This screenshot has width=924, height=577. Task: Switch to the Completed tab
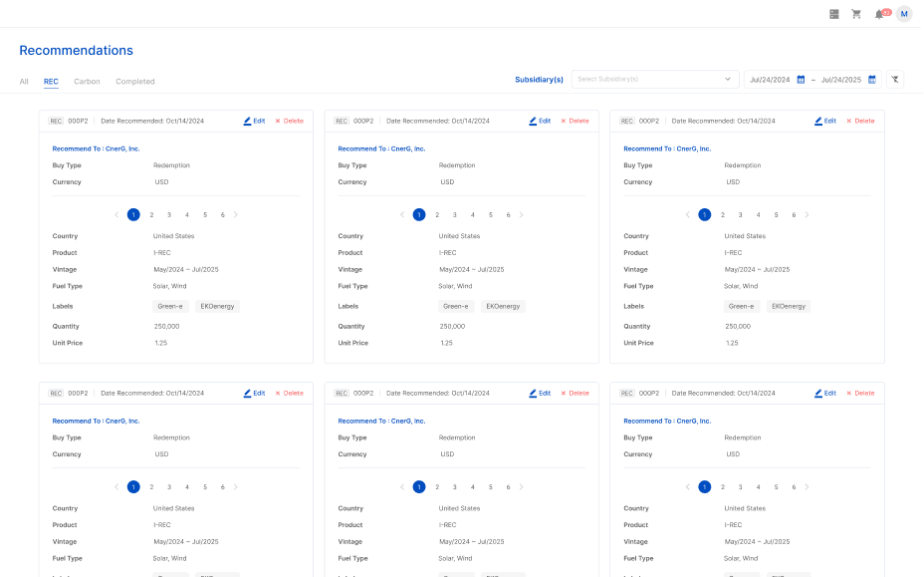pyautogui.click(x=135, y=82)
